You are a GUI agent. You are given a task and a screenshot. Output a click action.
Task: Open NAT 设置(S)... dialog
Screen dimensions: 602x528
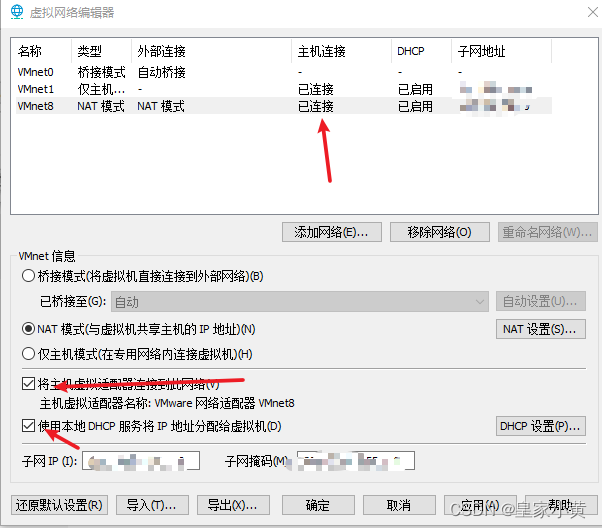[541, 329]
